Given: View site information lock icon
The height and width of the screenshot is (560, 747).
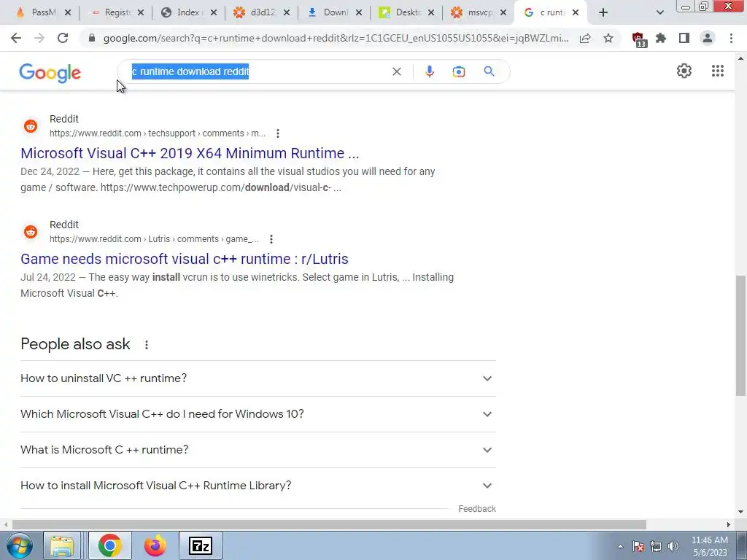Looking at the screenshot, I should [93, 38].
